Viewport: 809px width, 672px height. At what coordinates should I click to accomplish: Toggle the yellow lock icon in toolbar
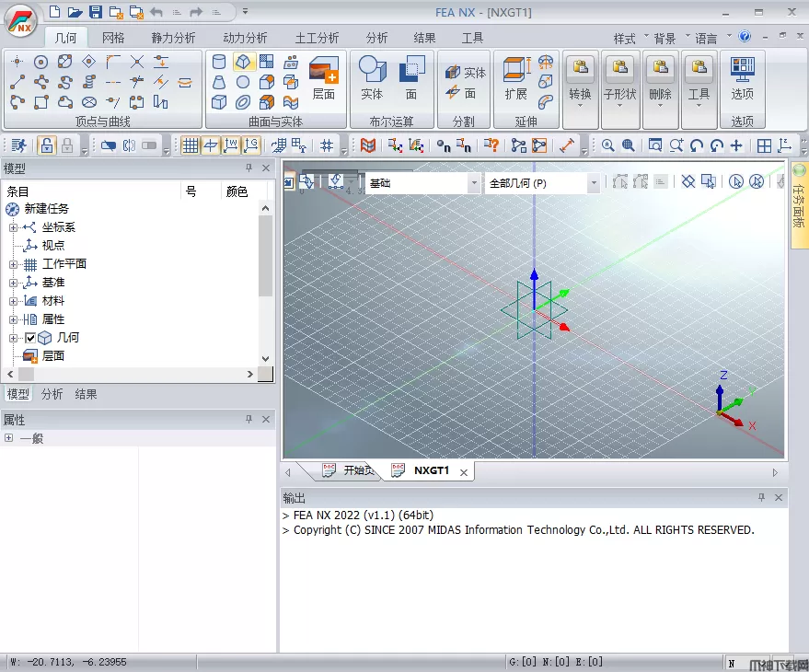click(x=46, y=145)
